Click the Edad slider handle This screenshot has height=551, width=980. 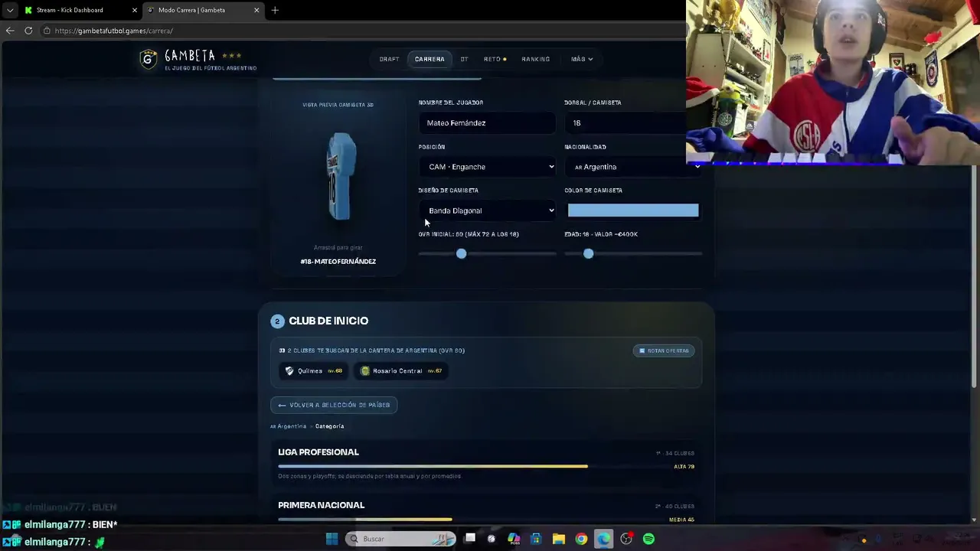click(x=588, y=253)
